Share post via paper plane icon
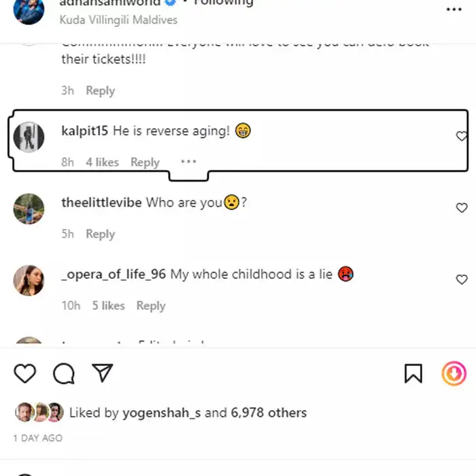This screenshot has height=476, width=476. tap(103, 373)
